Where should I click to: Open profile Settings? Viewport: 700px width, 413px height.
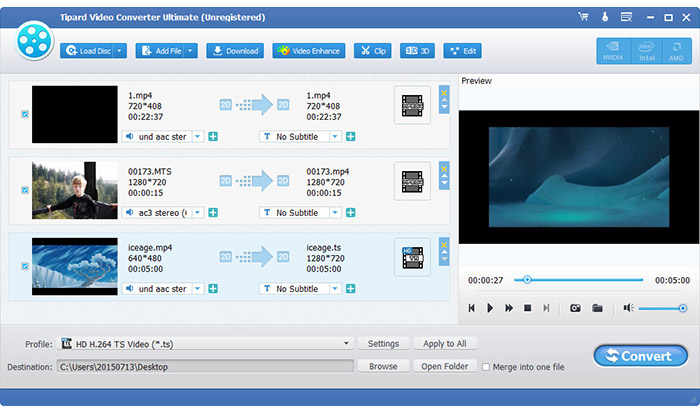point(383,344)
